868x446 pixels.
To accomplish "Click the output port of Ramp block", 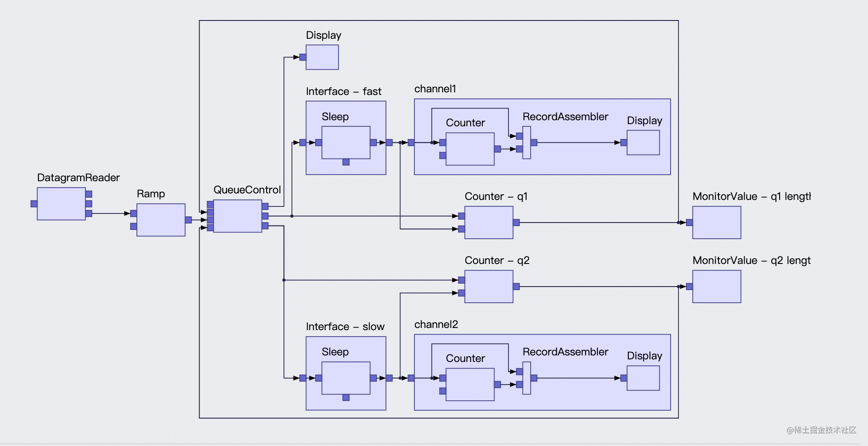I will tap(188, 220).
